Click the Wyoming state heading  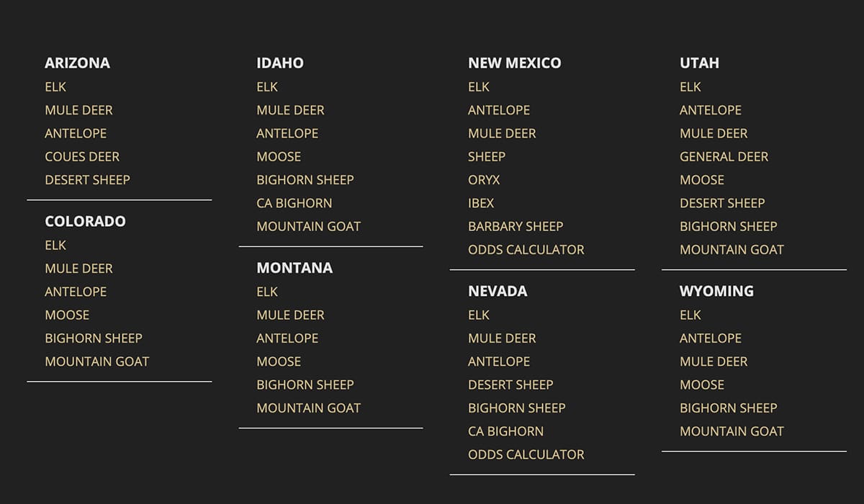click(716, 291)
